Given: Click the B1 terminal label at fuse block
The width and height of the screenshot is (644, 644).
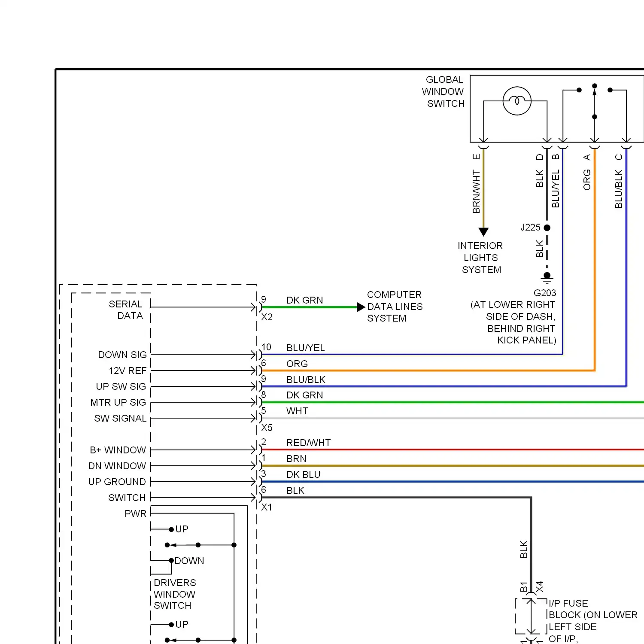Looking at the screenshot, I should (524, 587).
